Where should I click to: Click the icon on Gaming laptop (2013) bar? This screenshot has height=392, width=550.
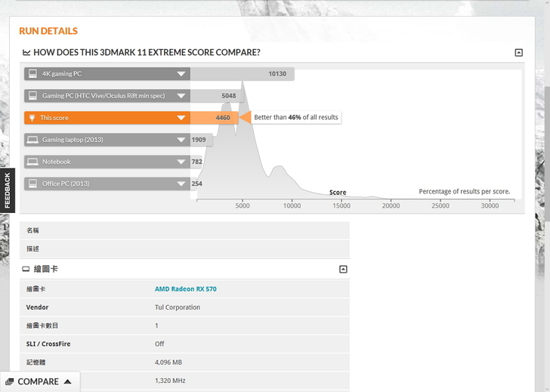[x=32, y=140]
